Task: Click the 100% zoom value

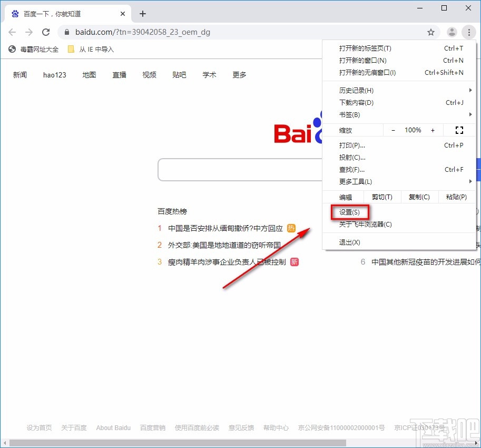Action: (413, 130)
